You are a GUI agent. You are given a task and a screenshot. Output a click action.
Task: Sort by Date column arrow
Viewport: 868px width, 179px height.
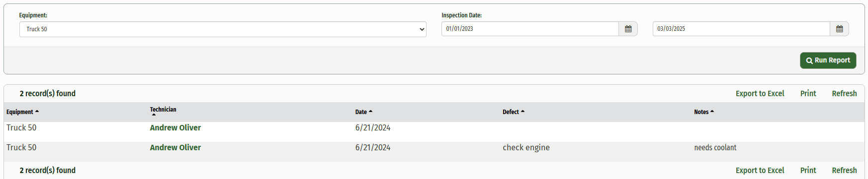coord(371,112)
